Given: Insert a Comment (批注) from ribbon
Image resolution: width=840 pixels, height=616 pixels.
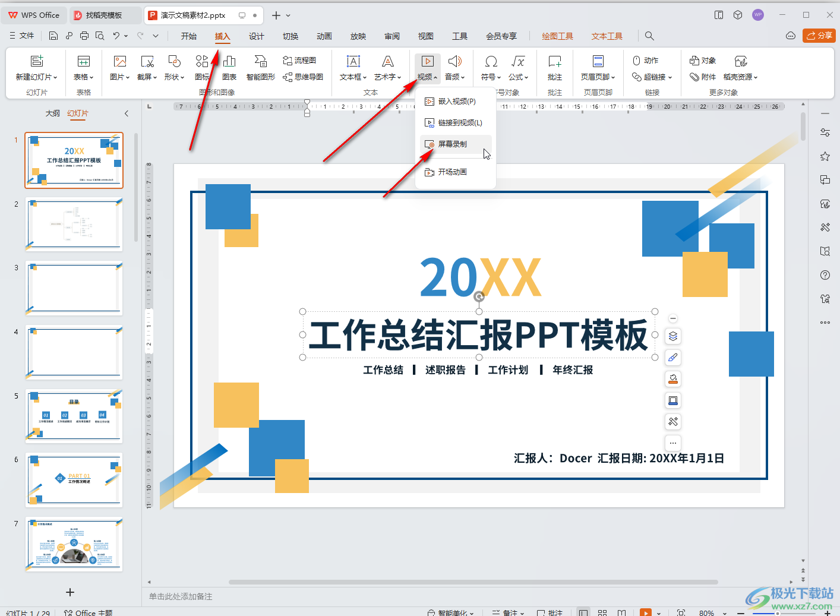Looking at the screenshot, I should pyautogui.click(x=555, y=68).
